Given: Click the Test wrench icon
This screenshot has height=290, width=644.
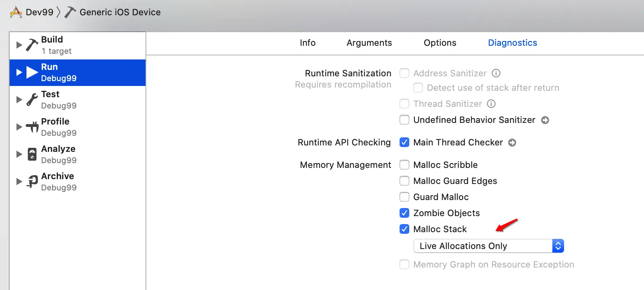Looking at the screenshot, I should [x=32, y=100].
